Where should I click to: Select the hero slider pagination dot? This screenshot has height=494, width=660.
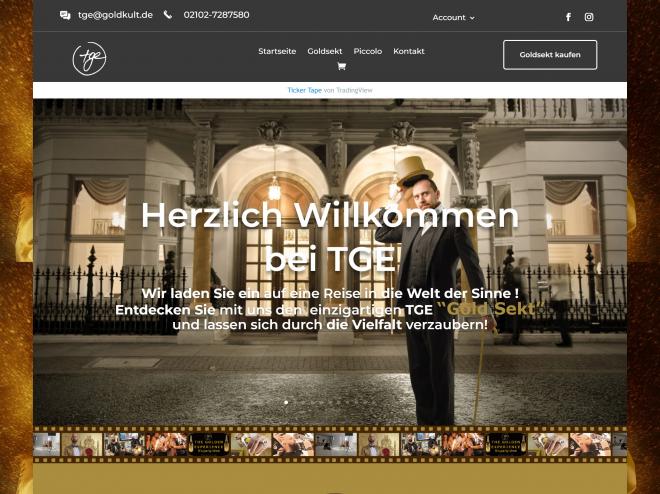point(286,402)
